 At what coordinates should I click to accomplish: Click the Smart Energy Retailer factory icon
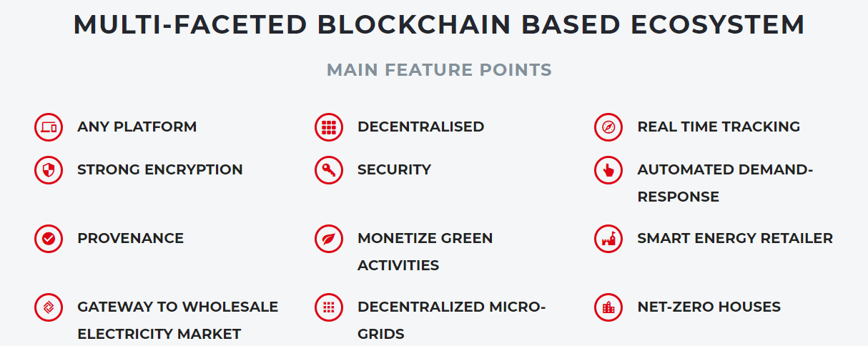(x=608, y=239)
